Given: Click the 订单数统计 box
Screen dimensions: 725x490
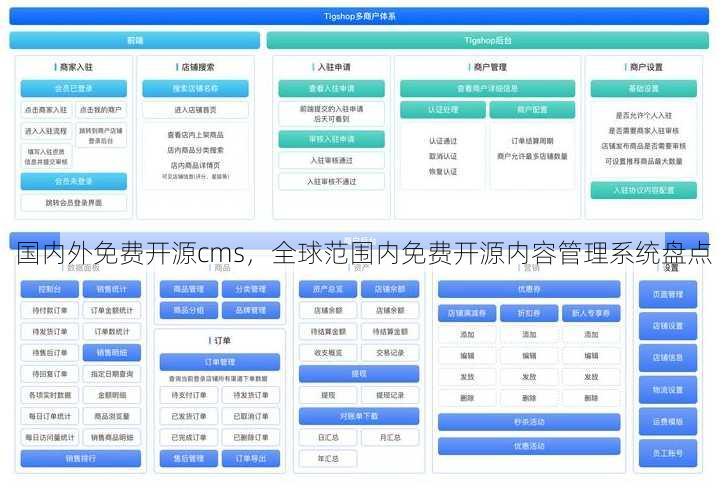Looking at the screenshot, I should coord(111,332).
